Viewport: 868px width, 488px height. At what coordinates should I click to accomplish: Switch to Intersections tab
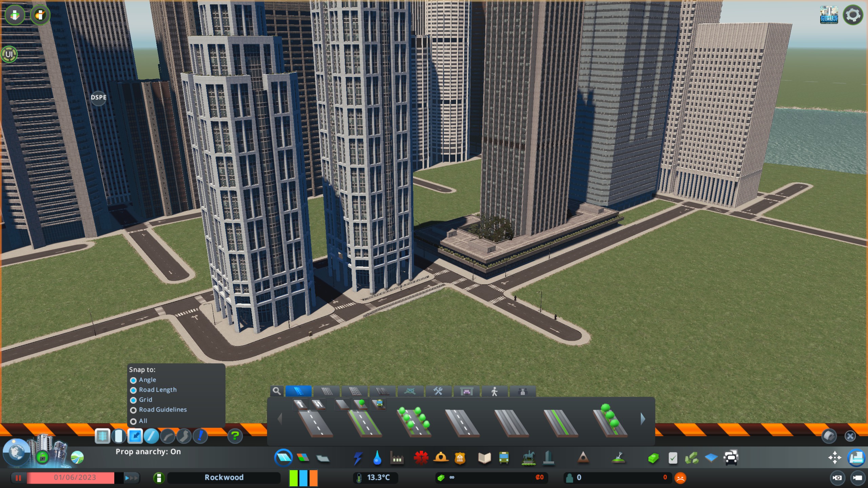[411, 391]
